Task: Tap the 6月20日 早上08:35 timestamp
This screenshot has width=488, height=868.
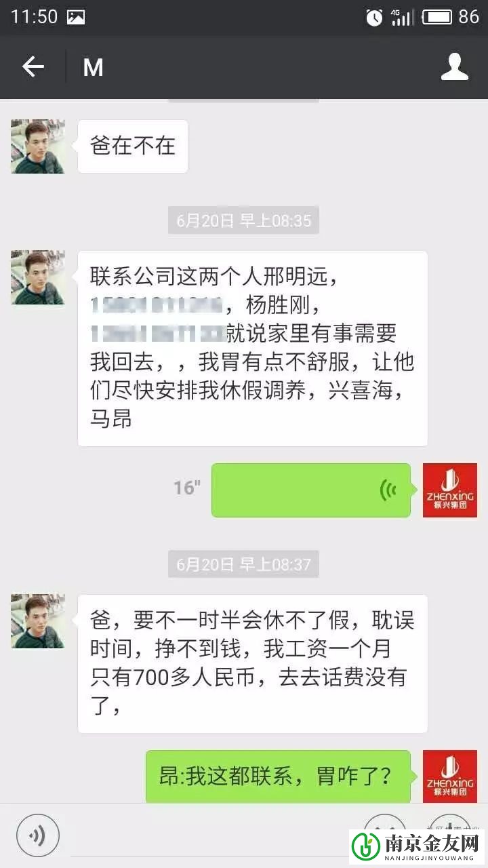Action: tap(243, 220)
